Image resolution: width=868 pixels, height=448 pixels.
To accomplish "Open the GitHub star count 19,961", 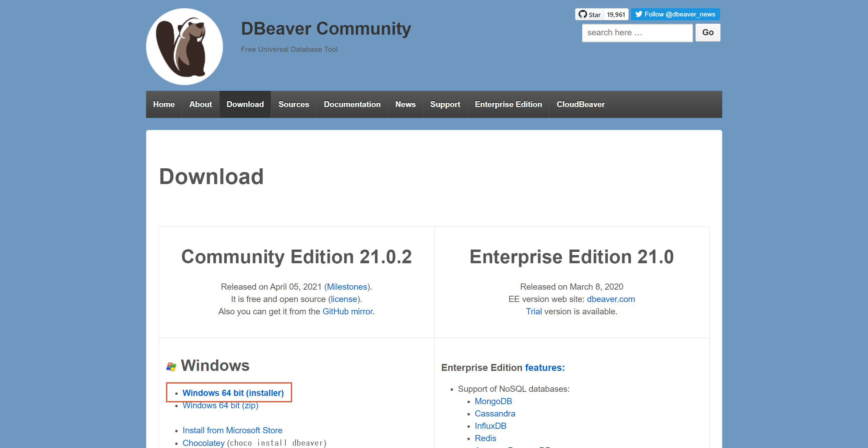I will tap(616, 14).
